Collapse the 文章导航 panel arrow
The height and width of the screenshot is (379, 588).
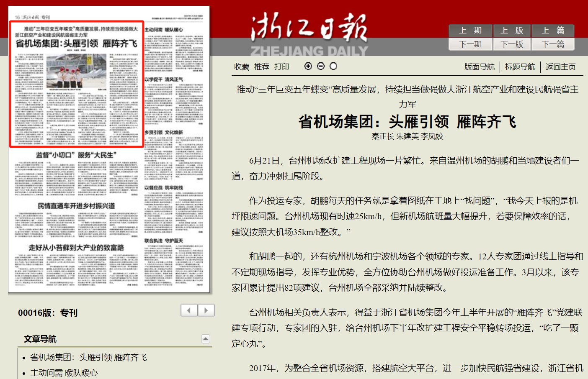[x=206, y=339]
